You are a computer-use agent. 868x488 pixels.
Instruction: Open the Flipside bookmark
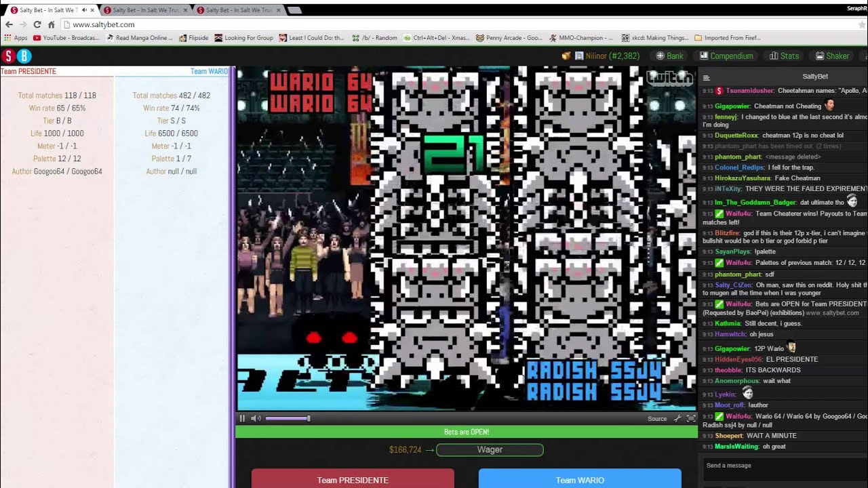click(x=194, y=38)
